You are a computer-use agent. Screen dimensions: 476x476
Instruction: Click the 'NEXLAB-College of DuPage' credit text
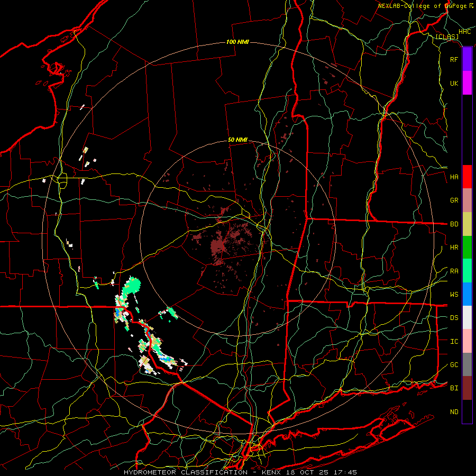422,6
